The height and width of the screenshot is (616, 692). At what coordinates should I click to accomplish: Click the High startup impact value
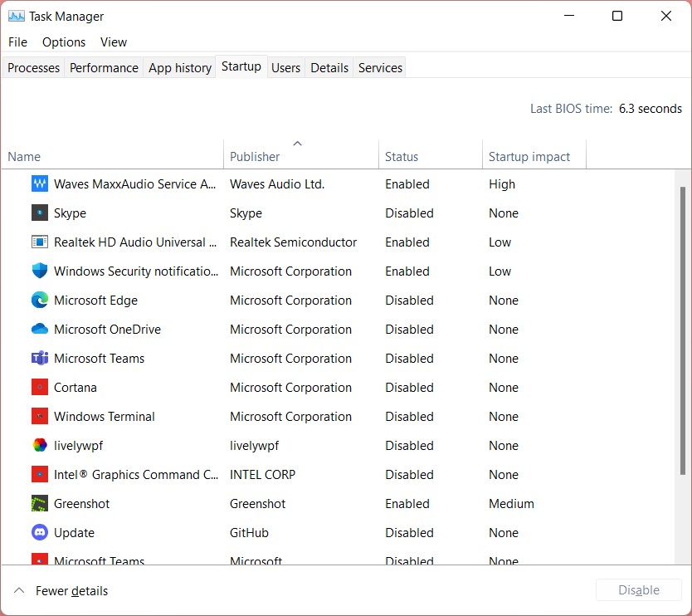tap(502, 184)
